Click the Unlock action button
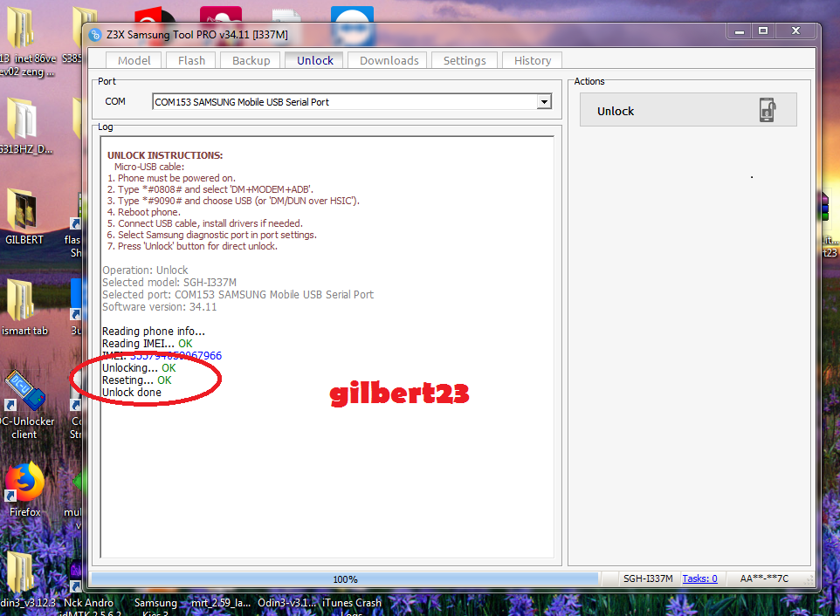Viewport: 840px width, 616px height. tap(688, 110)
